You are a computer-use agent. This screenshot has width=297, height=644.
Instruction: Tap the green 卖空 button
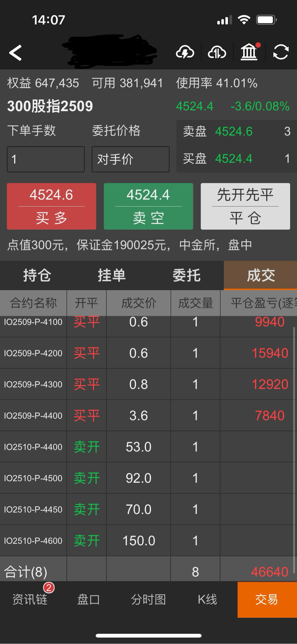click(148, 206)
